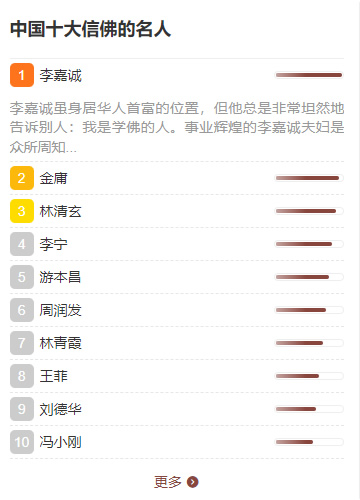Open the 李嘉诚 entry

coord(60,75)
